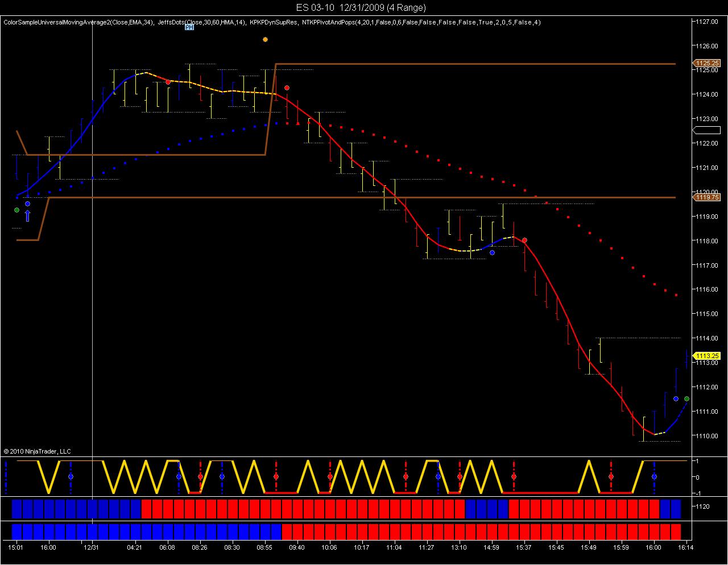The image size is (728, 565).
Task: Click the blue up arrow signal marker
Action: pyautogui.click(x=27, y=215)
